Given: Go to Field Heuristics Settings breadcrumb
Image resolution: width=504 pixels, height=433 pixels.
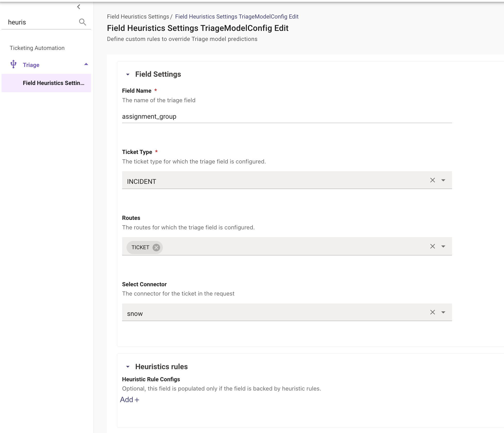Looking at the screenshot, I should [x=138, y=16].
